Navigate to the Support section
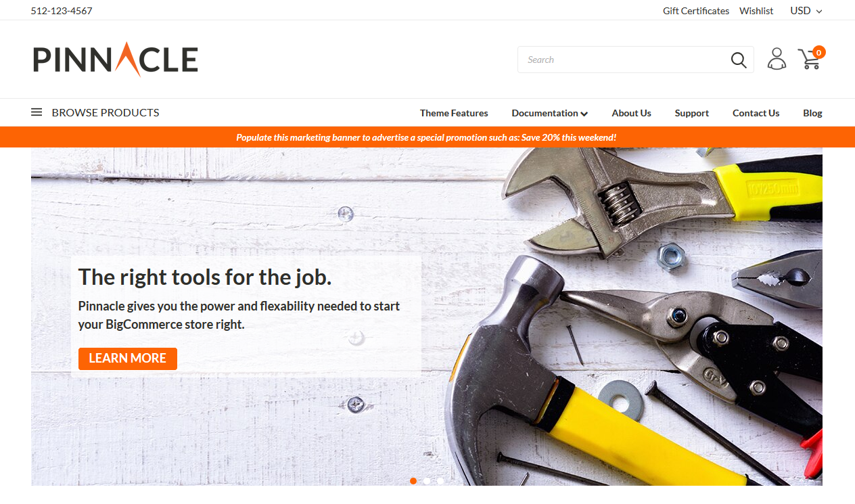Screen dimensions: 855x504 pyautogui.click(x=691, y=113)
